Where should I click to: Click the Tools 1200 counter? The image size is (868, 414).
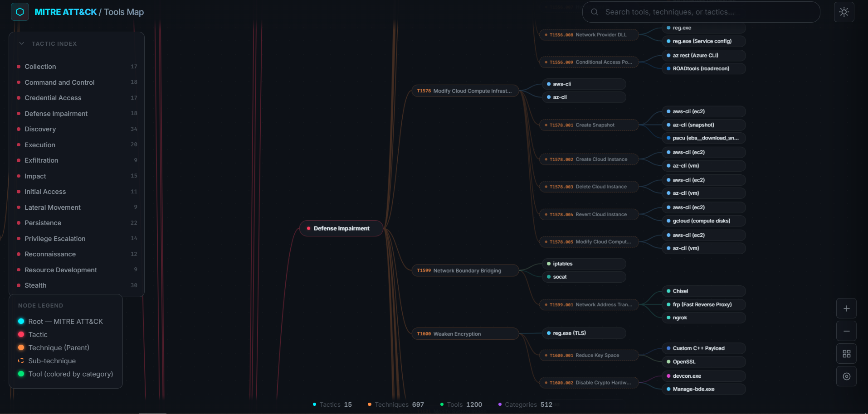point(461,404)
